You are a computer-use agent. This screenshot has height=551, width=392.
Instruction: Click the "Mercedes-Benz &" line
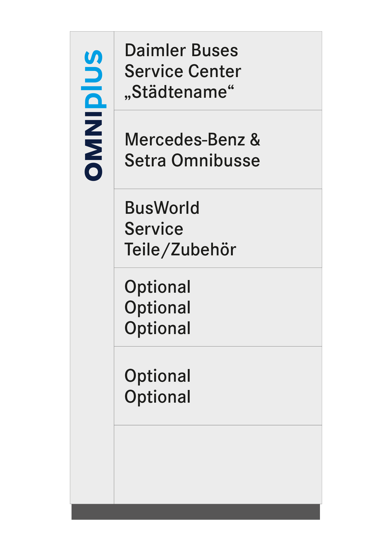pyautogui.click(x=193, y=140)
